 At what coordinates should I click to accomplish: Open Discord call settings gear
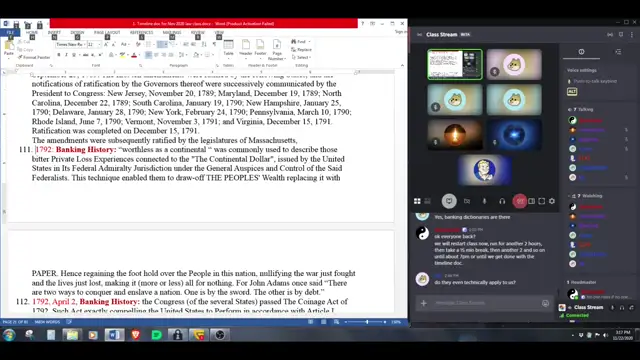(552, 201)
